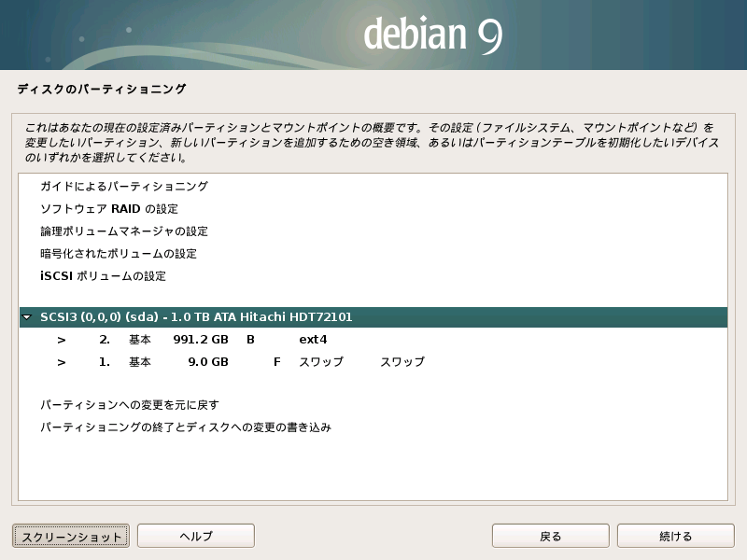The image size is (747, 560).
Task: Select ソフトウェア RAID の設定 option
Action: (x=108, y=209)
